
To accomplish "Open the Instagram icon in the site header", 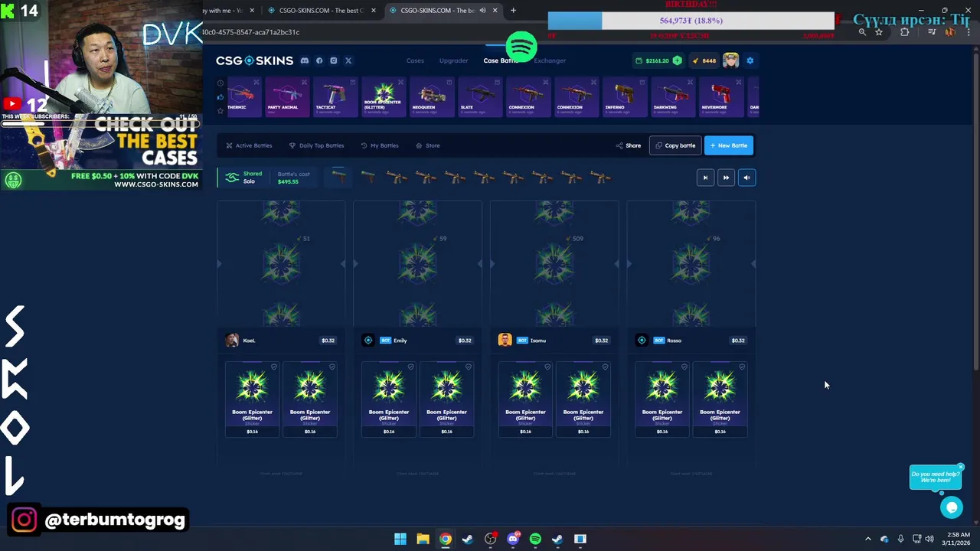I will [334, 60].
